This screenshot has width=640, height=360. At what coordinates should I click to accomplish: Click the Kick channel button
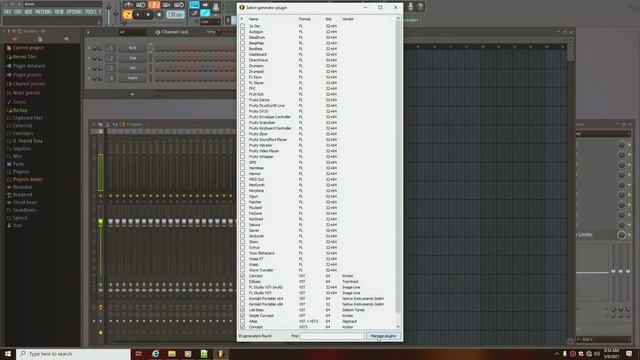tap(132, 48)
